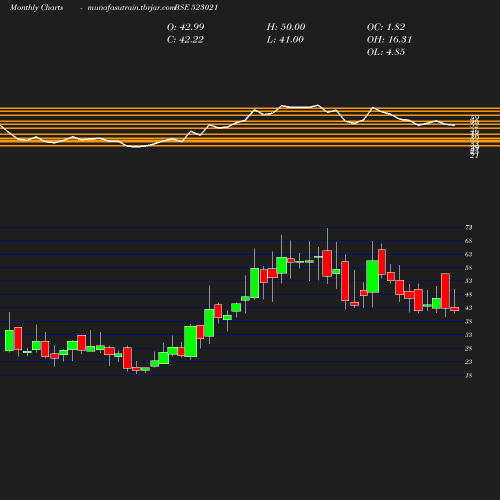Viewport: 500px width, 500px height.
Task: Select the 'O: 42.99' open value
Action: 186,27
